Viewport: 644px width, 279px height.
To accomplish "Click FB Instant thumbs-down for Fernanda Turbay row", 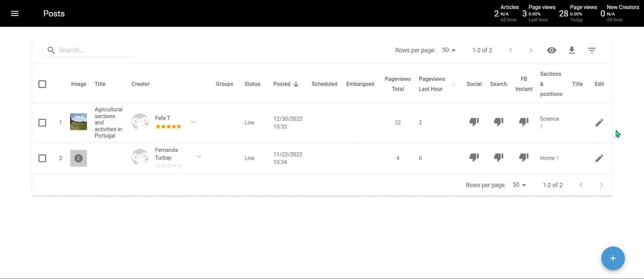I will click(x=524, y=157).
